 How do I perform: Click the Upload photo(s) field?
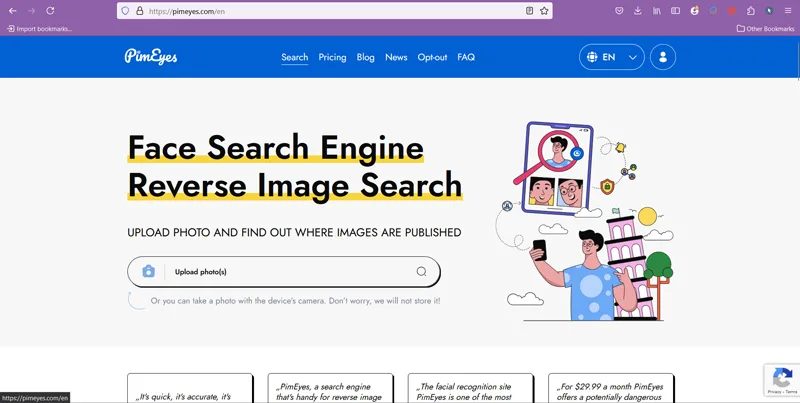pyautogui.click(x=284, y=271)
